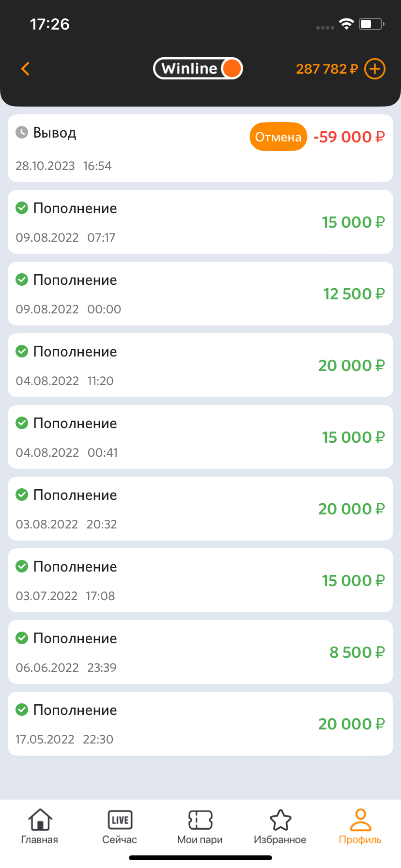Tap green checkmark on 09.08.2022 07:17 deposit
Screen dimensions: 401x868
[x=22, y=208]
